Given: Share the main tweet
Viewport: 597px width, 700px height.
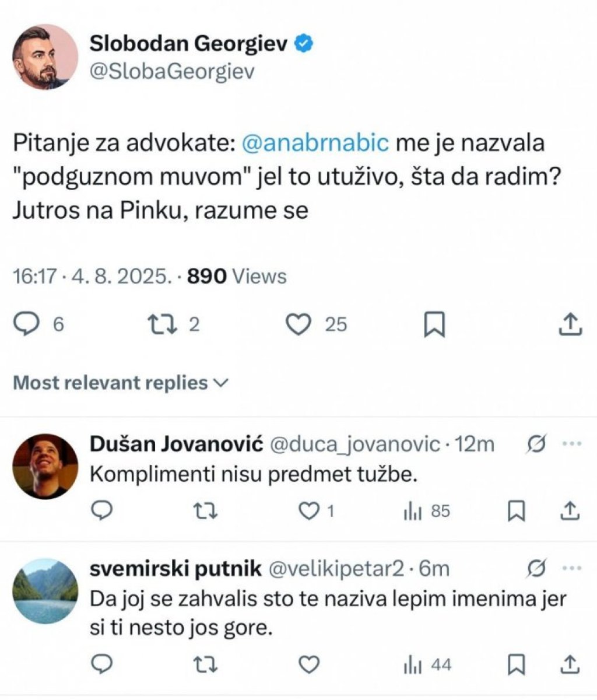Looking at the screenshot, I should click(570, 324).
